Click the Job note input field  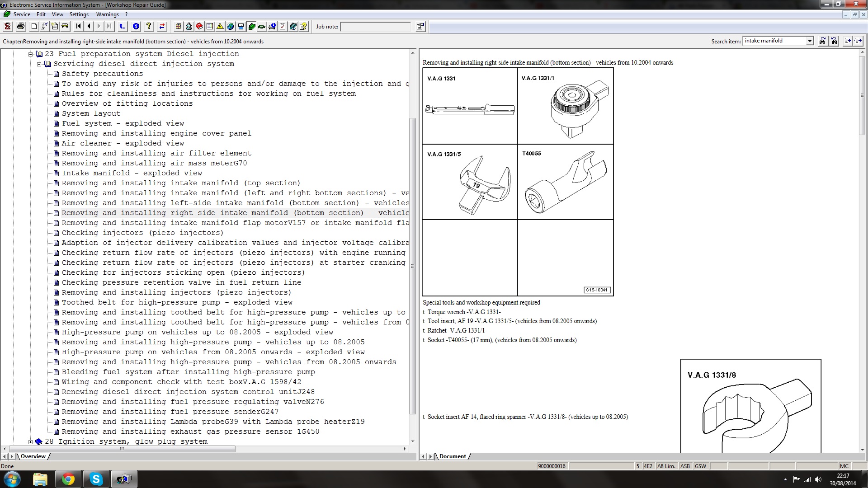tap(376, 27)
